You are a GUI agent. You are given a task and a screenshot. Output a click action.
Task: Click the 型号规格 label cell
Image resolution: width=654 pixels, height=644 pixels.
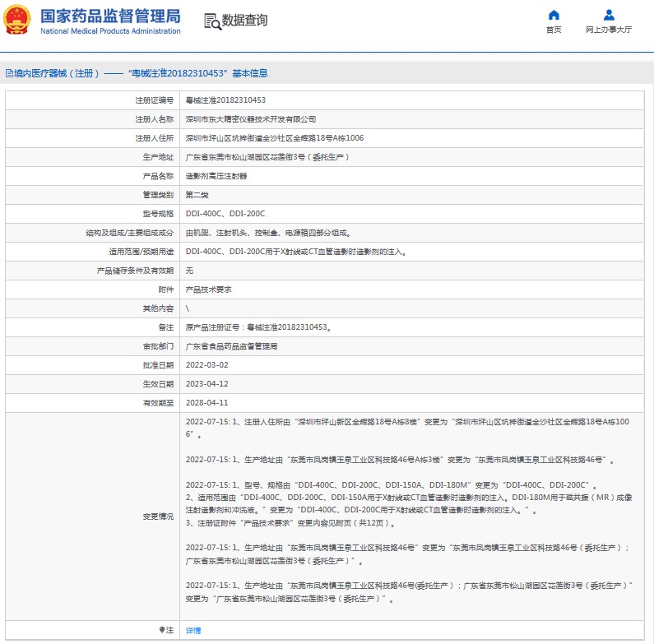[x=92, y=214]
